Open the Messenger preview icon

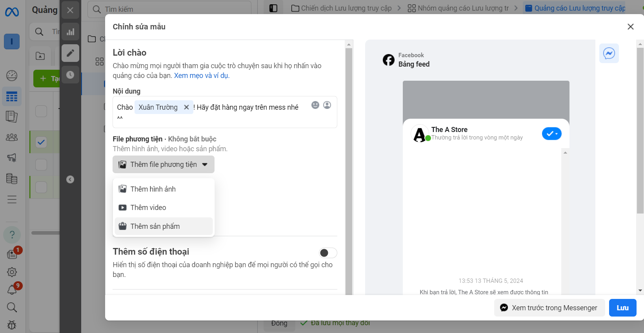point(609,53)
